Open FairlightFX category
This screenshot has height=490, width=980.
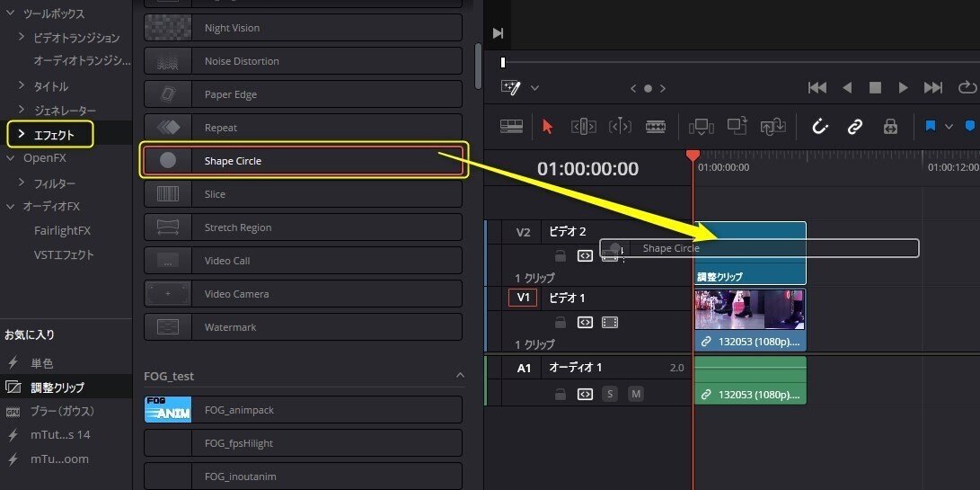pyautogui.click(x=62, y=231)
